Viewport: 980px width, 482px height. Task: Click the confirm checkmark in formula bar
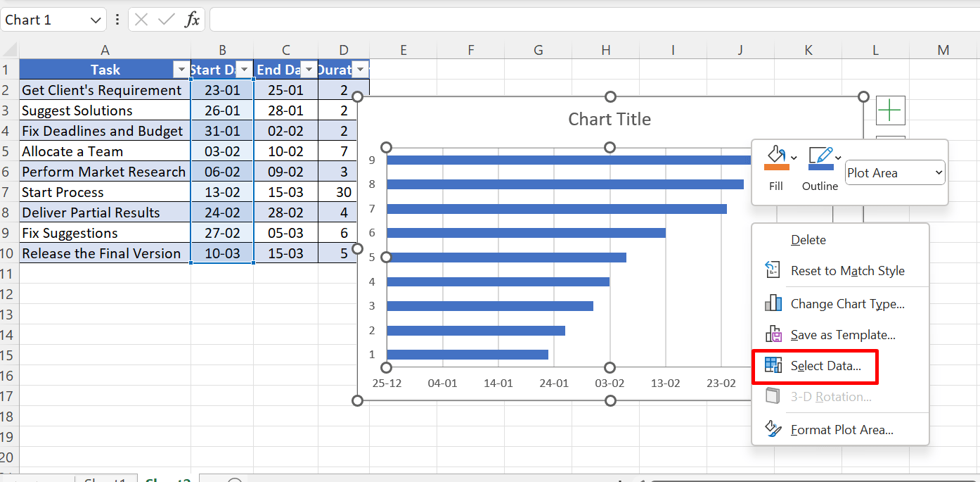[167, 20]
